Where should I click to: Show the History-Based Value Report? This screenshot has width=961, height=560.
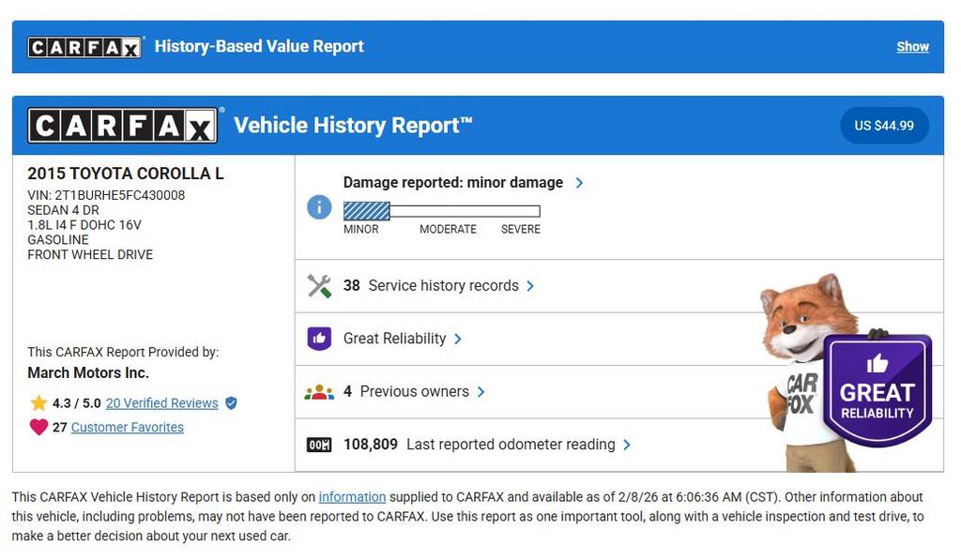911,47
